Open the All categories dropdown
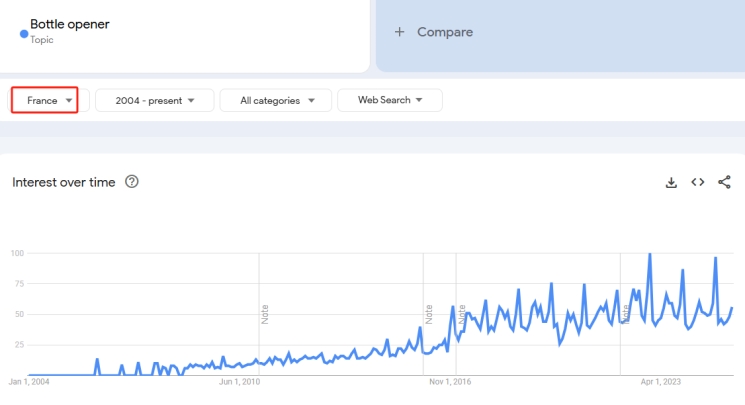 pyautogui.click(x=278, y=100)
